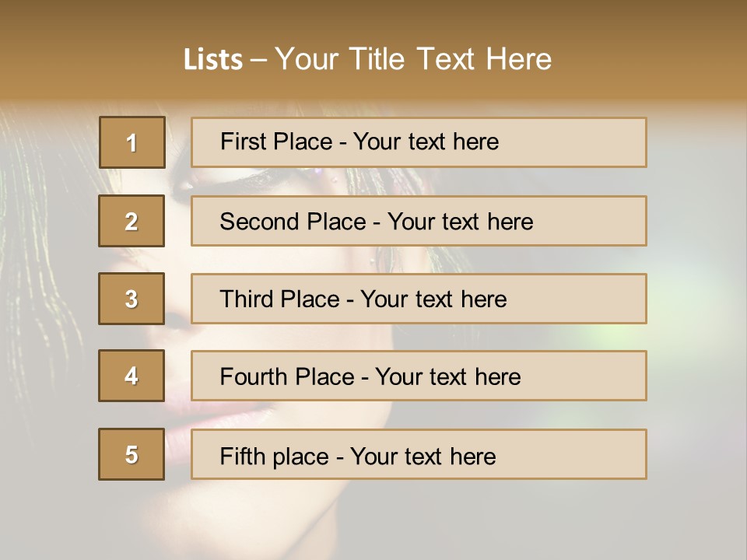Select the number 2 square
The image size is (747, 560).
132,221
